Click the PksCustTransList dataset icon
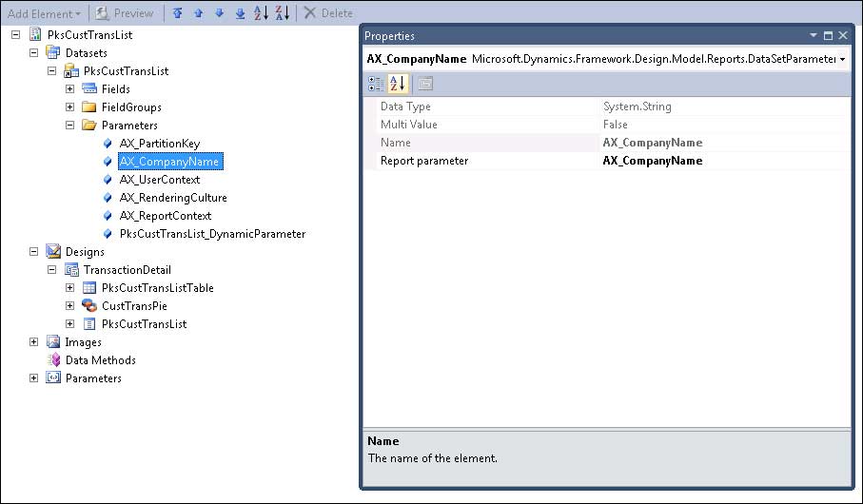Image resolution: width=863 pixels, height=504 pixels. point(71,71)
